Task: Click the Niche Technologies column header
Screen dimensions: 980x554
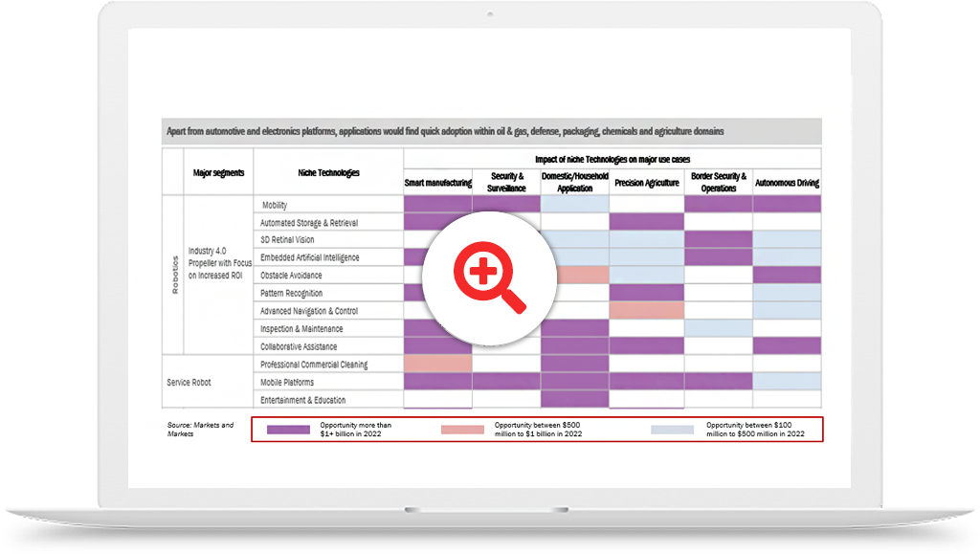Action: 328,173
